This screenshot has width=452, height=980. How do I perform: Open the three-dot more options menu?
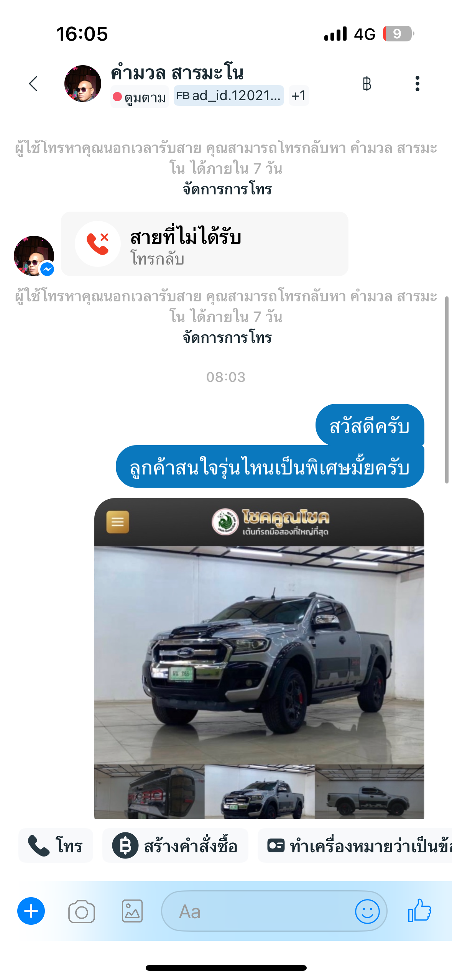417,84
